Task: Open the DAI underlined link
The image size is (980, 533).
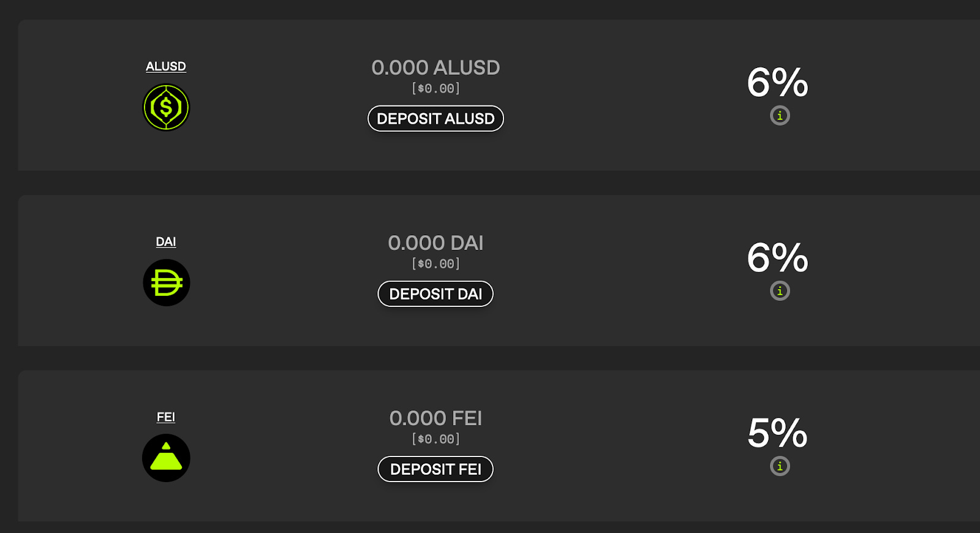Action: (166, 241)
